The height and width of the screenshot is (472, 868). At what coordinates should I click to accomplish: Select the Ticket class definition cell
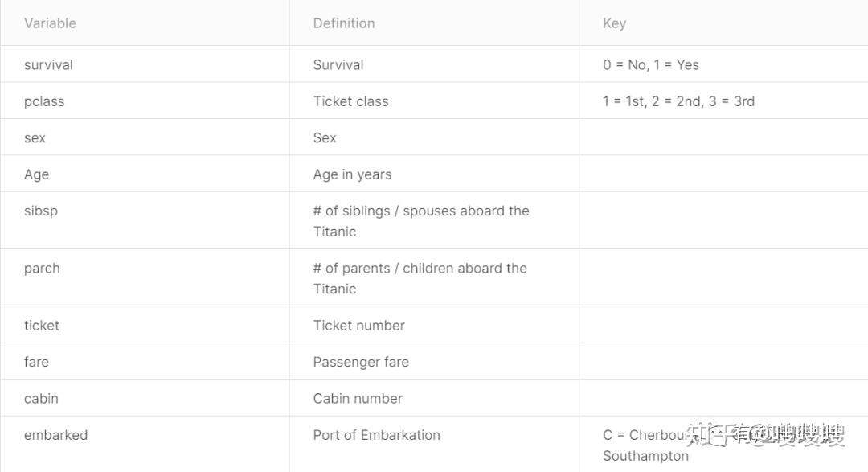click(x=350, y=101)
